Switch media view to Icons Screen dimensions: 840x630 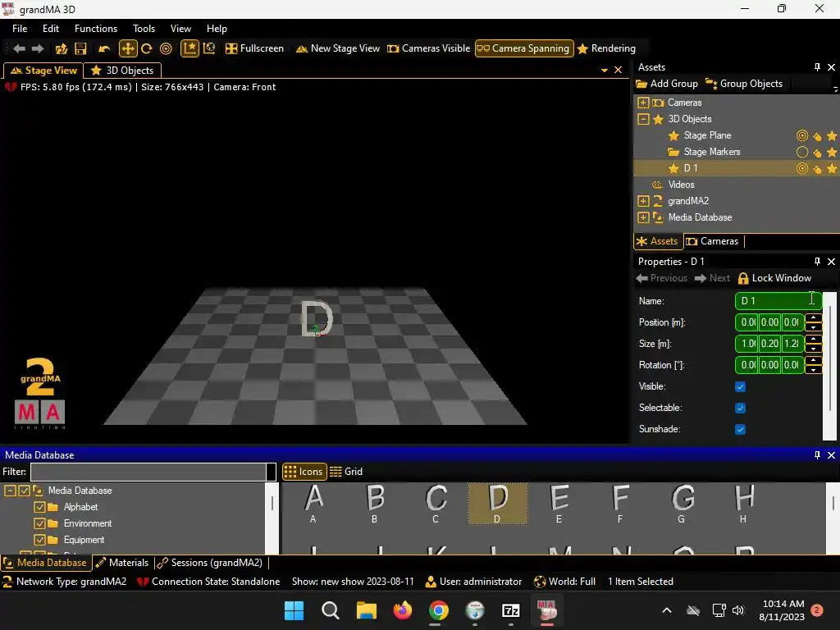pos(304,472)
